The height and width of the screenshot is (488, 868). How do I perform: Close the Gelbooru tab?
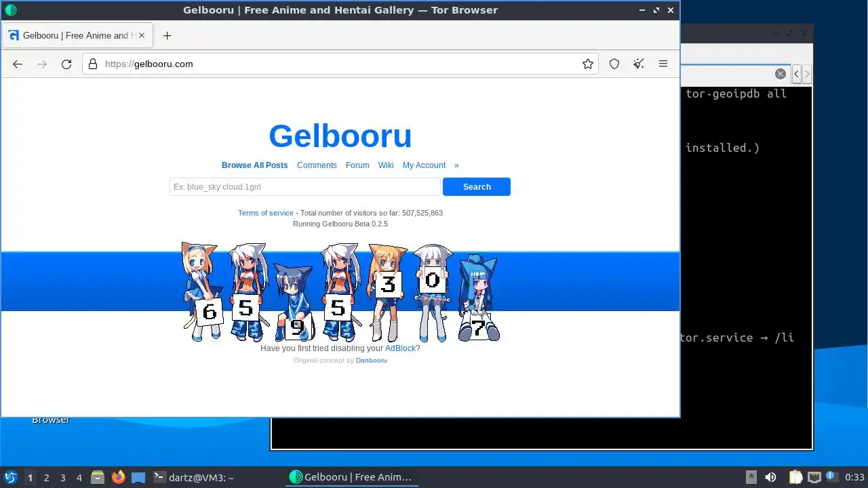coord(142,35)
